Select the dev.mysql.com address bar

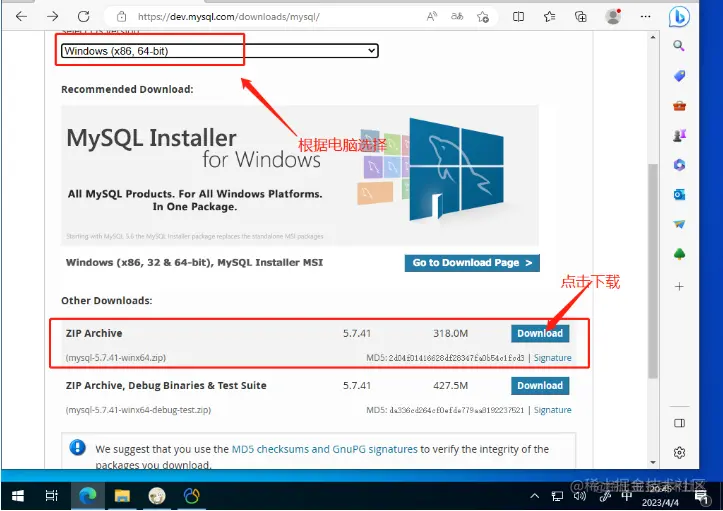[x=229, y=17]
